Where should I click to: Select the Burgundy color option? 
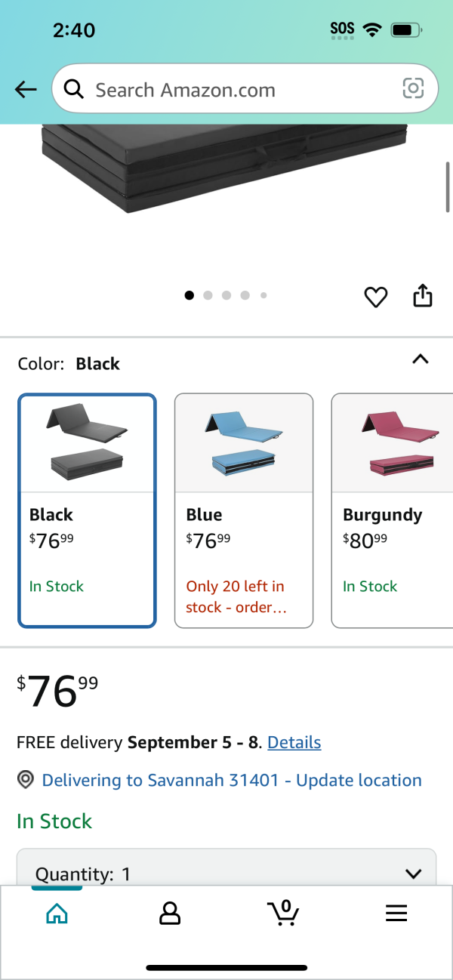pos(393,510)
